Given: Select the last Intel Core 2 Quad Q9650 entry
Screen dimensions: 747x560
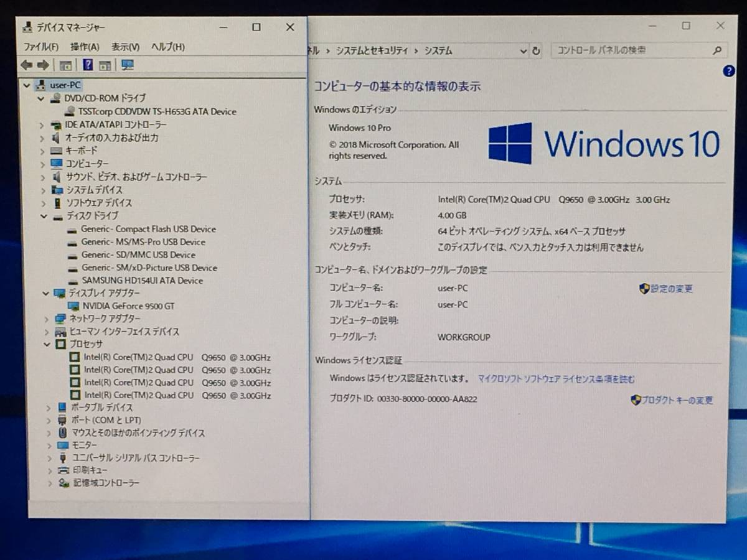Looking at the screenshot, I should (x=177, y=395).
